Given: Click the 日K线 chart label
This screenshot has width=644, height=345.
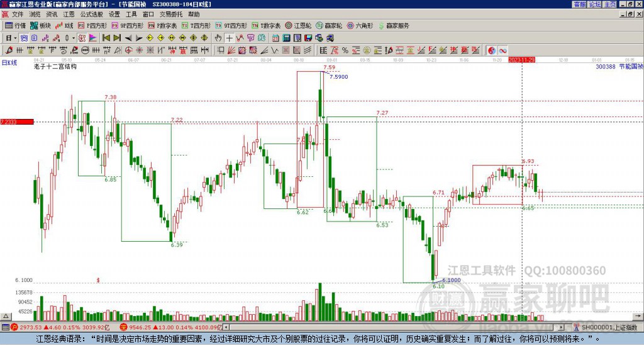Looking at the screenshot, I should [x=9, y=63].
